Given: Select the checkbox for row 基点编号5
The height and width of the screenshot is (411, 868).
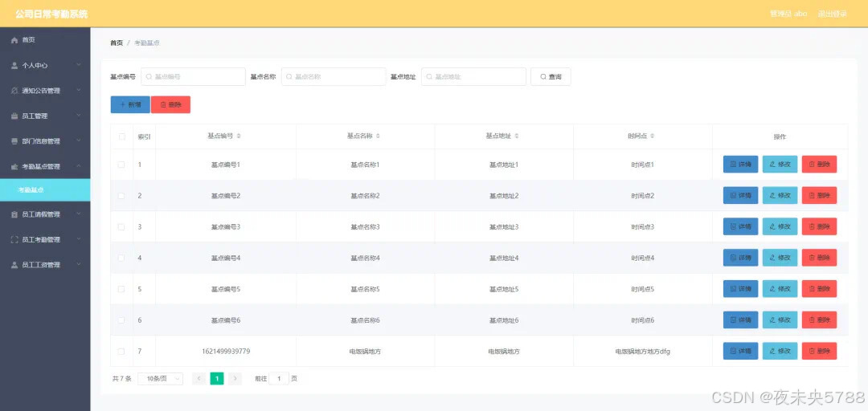Looking at the screenshot, I should (122, 289).
